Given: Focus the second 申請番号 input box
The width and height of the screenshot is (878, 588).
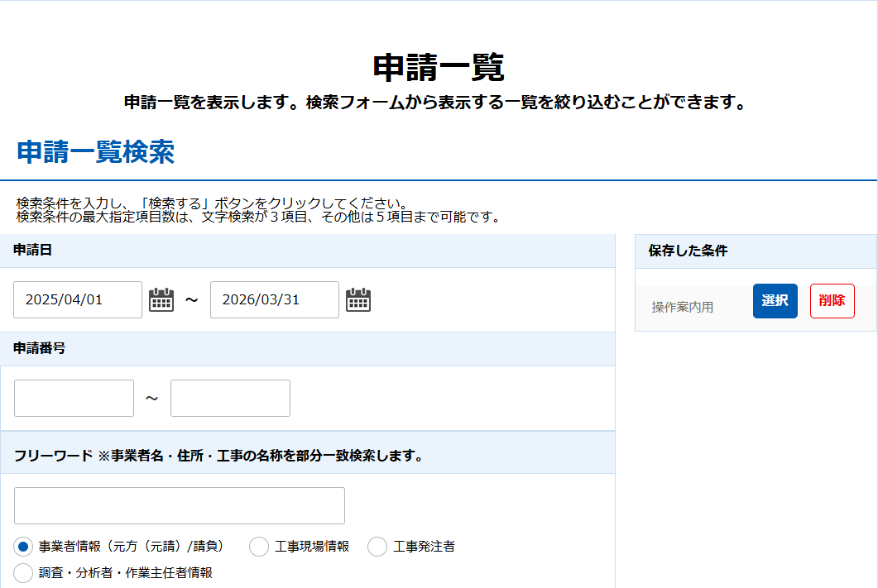Looking at the screenshot, I should (x=230, y=399).
